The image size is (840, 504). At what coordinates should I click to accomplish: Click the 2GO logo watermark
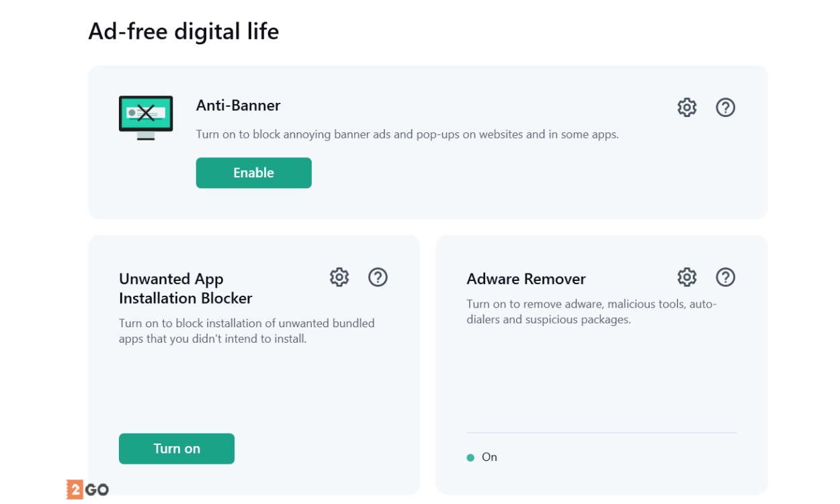tap(87, 489)
